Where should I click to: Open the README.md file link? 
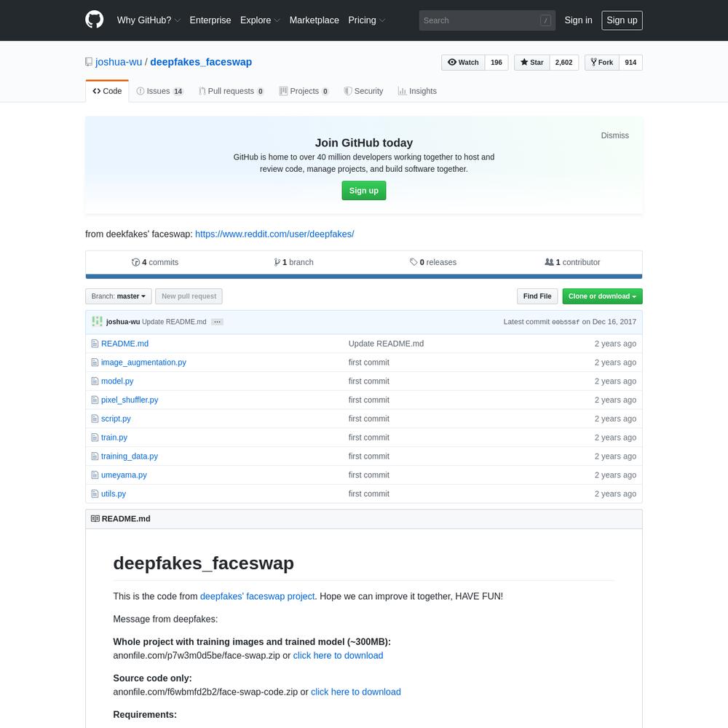tap(125, 344)
